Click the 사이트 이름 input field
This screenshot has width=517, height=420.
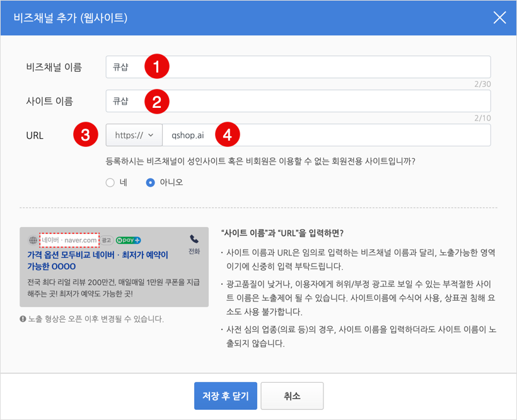(298, 101)
